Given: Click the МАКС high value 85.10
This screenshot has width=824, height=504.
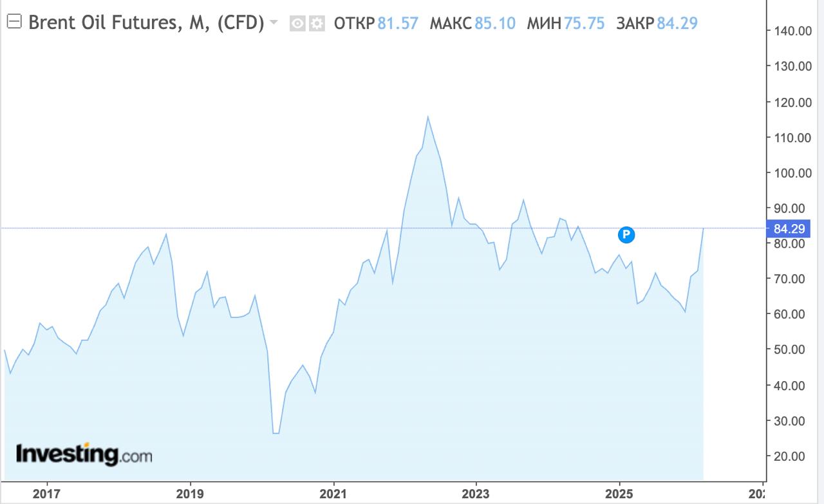Looking at the screenshot, I should [494, 24].
